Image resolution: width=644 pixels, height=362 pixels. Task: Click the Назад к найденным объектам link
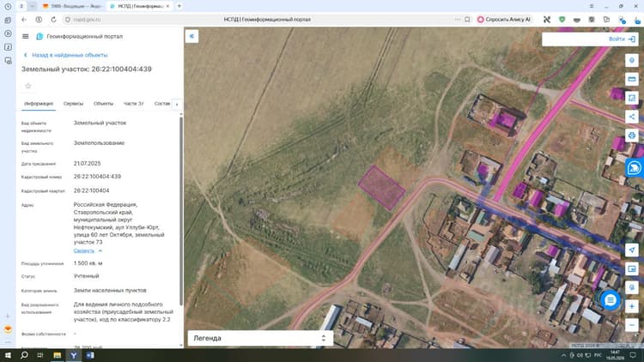pyautogui.click(x=66, y=55)
